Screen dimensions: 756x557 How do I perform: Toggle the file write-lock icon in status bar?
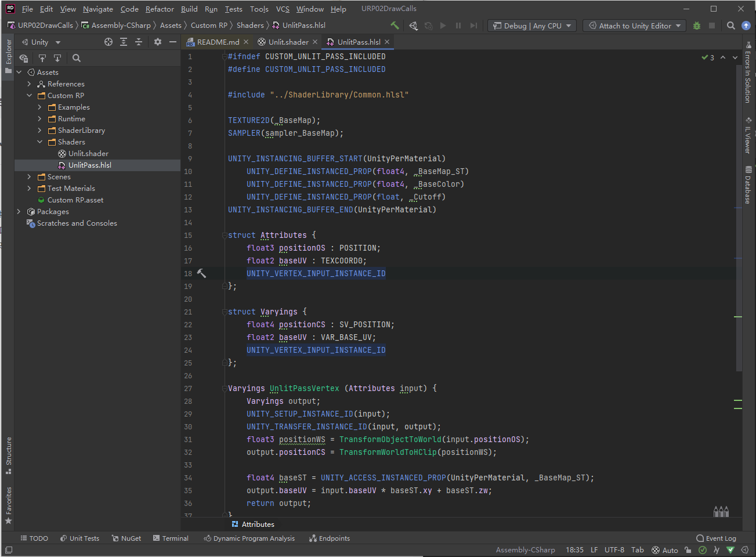(688, 549)
